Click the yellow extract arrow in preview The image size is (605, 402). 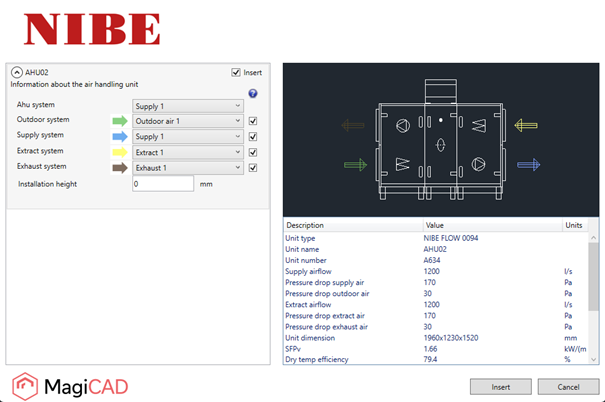(526, 125)
